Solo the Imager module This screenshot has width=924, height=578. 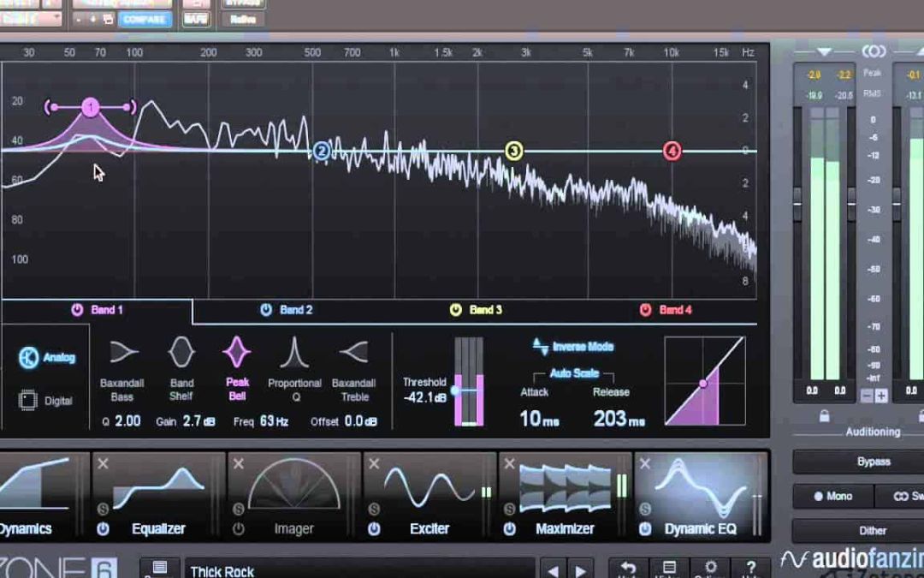click(x=238, y=509)
